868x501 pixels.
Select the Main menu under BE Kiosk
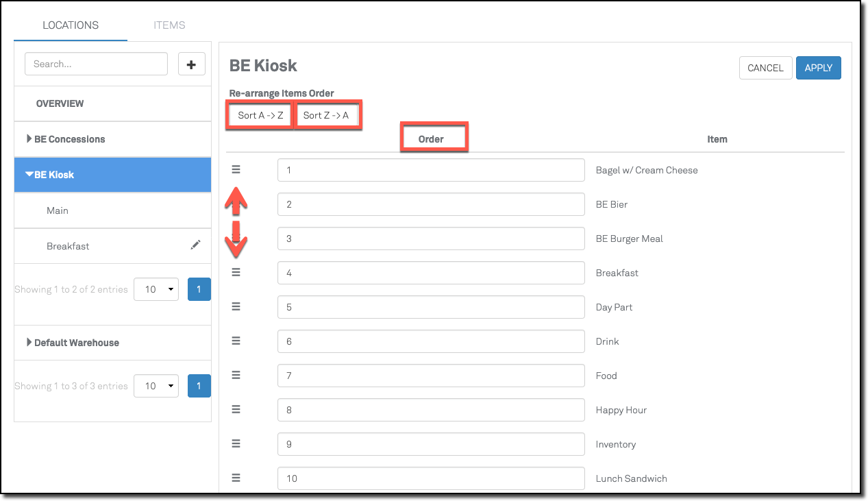coord(58,210)
